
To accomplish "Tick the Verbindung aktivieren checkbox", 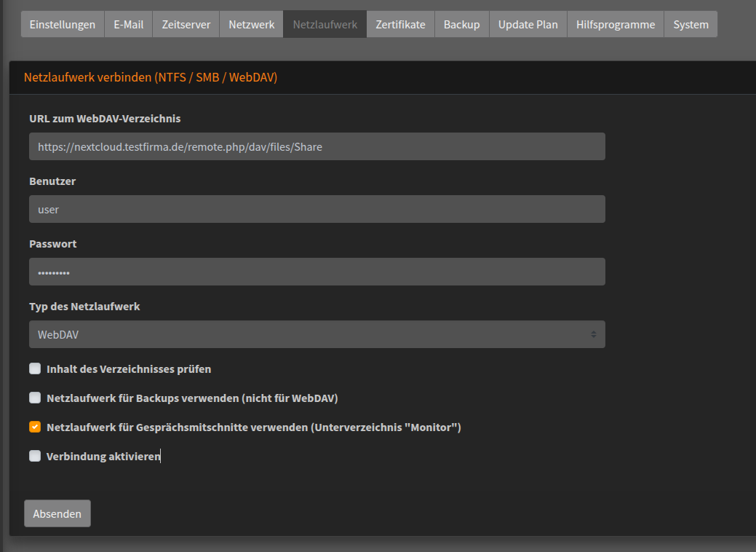I will point(35,456).
